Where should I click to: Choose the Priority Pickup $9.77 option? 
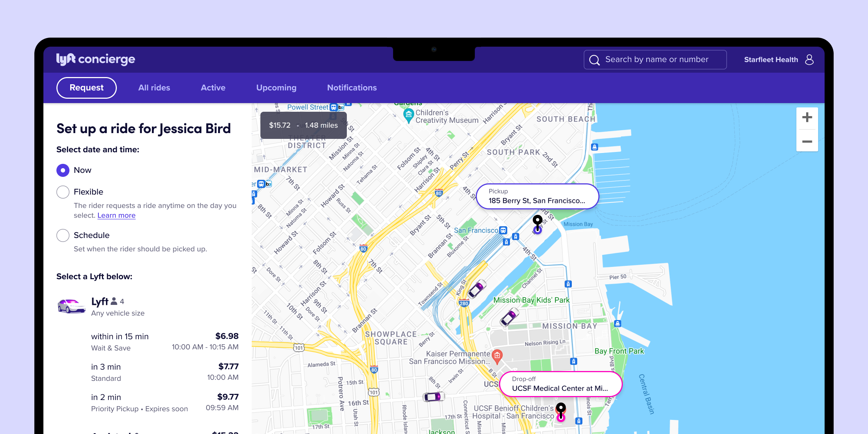[x=165, y=403]
